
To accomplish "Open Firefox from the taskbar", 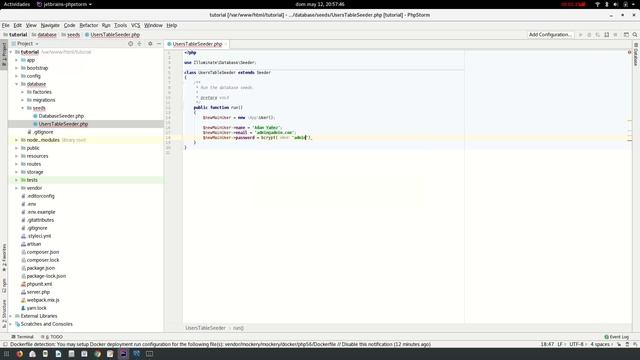I will (19, 354).
